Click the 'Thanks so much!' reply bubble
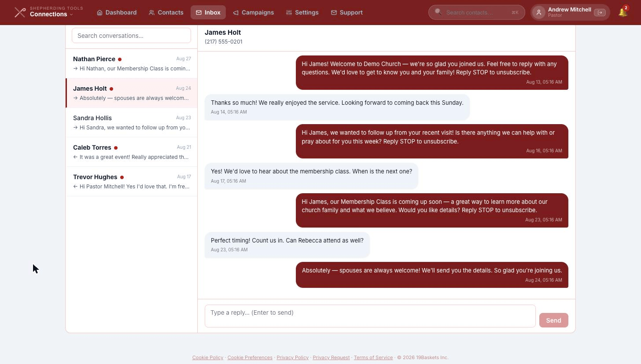Viewport: 641px width, 364px height. 337,107
